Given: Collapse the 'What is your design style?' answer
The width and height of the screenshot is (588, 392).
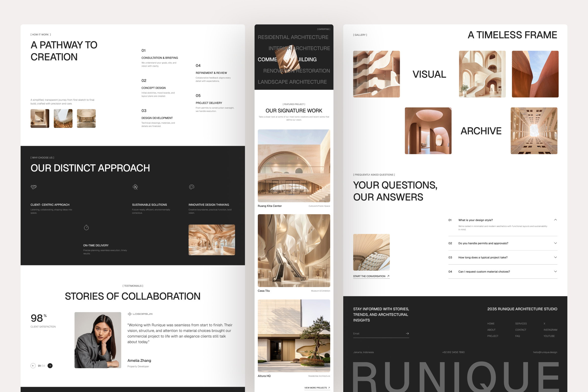Looking at the screenshot, I should (555, 220).
